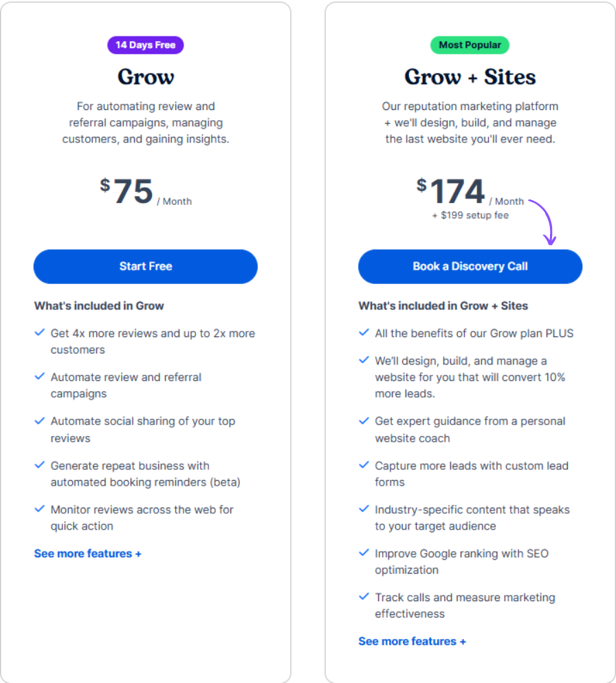Click the checkmark beside 'All the benefits of our Grow plan'
The width and height of the screenshot is (616, 683).
(364, 332)
